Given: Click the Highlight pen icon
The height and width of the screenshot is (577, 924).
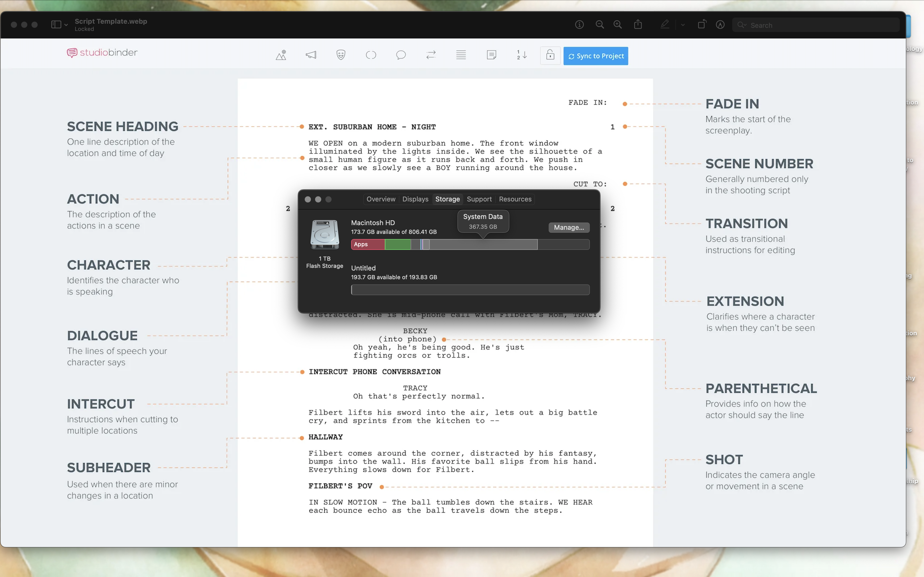Looking at the screenshot, I should 665,25.
